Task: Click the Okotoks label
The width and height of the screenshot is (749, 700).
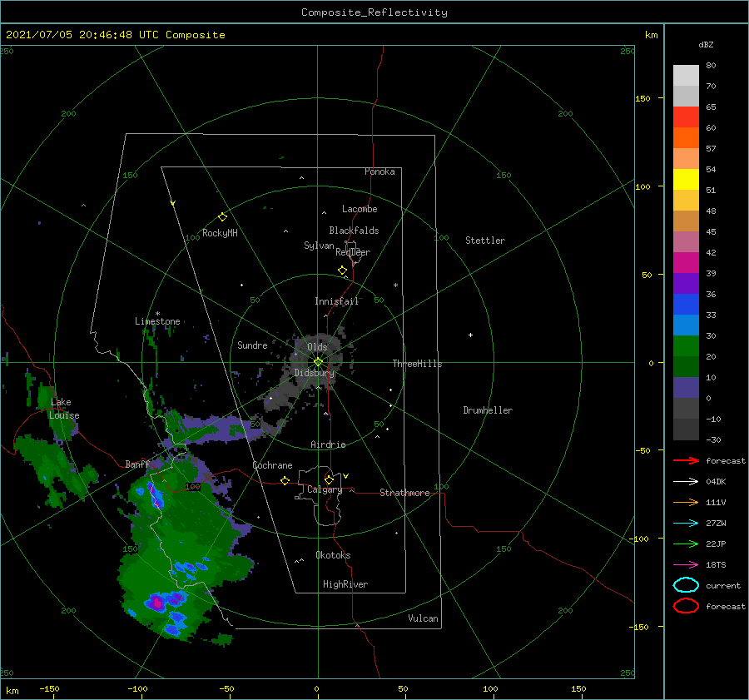Action: pos(333,555)
